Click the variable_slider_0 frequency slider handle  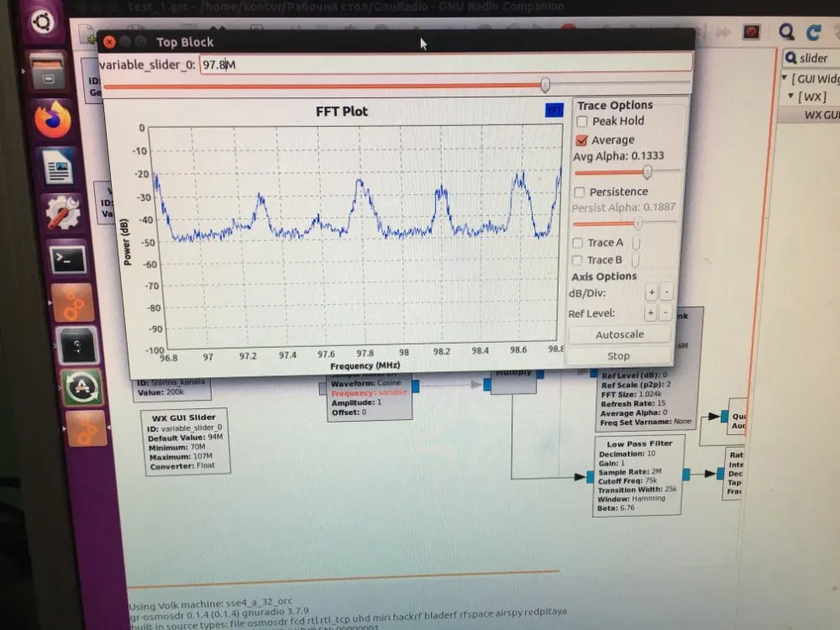point(545,85)
